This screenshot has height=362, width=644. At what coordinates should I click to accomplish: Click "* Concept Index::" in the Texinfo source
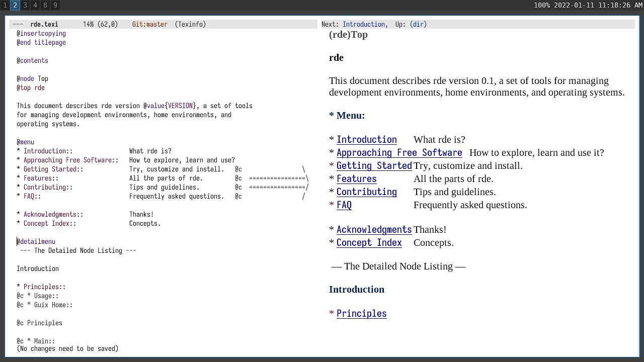[x=46, y=224]
